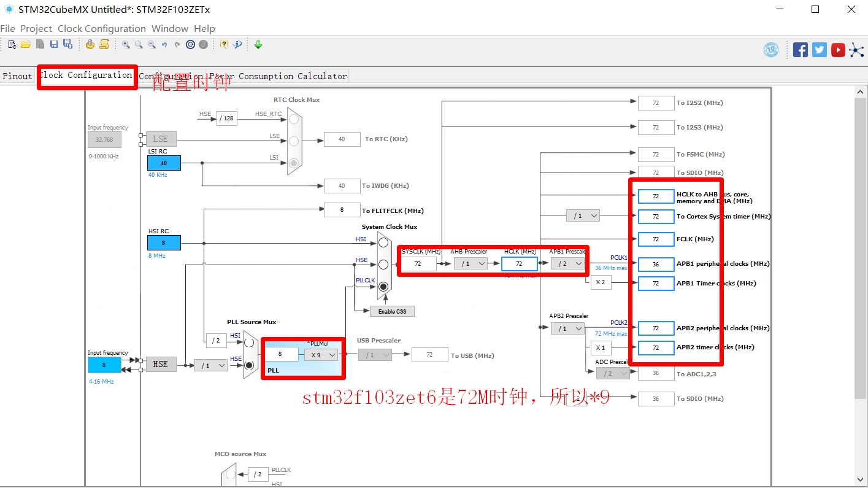
Task: Select HSE in the PLL Source Mux
Action: [248, 365]
